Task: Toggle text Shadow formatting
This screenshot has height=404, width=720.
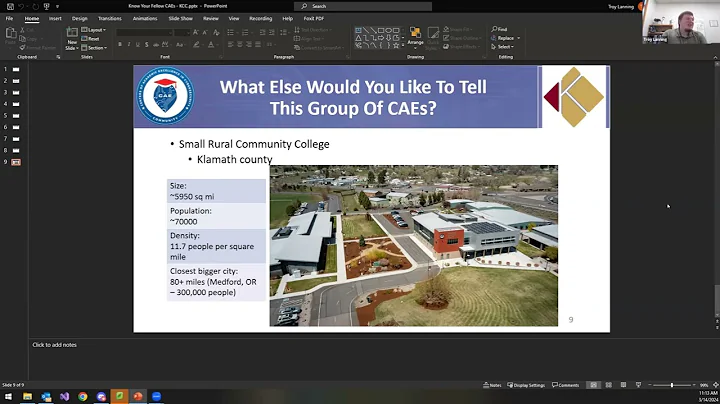Action: (146, 45)
